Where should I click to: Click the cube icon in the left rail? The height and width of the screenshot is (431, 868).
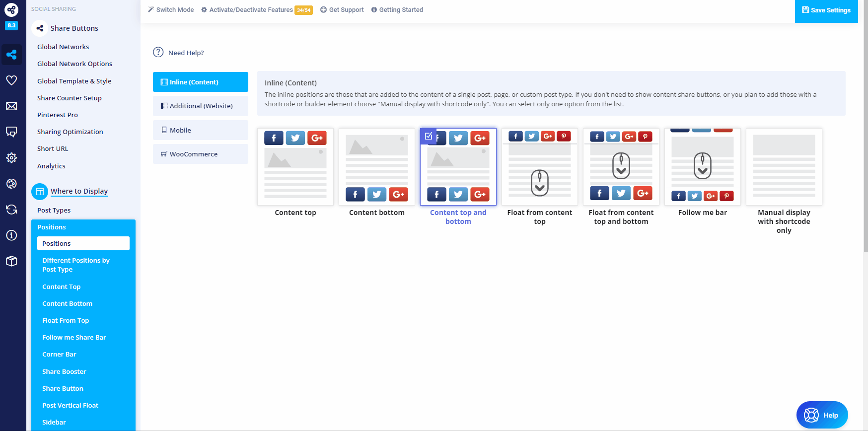pyautogui.click(x=11, y=261)
